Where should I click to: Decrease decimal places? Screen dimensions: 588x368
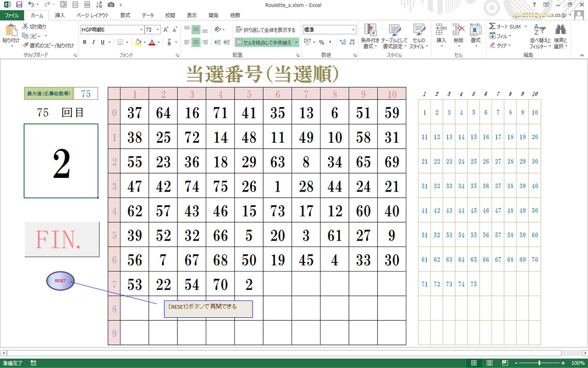coord(352,42)
